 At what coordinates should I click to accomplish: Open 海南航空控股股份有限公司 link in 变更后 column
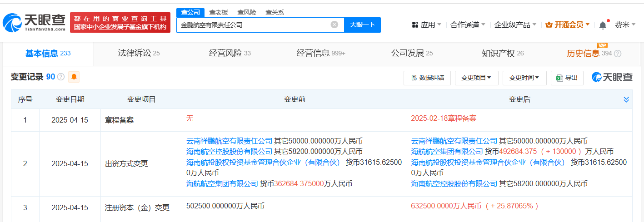(454, 184)
